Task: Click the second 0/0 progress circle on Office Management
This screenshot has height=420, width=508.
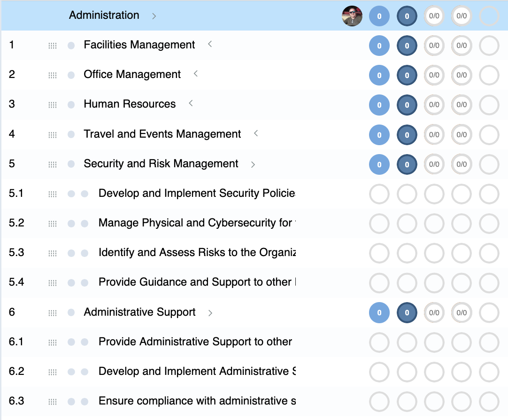Action: coord(461,75)
